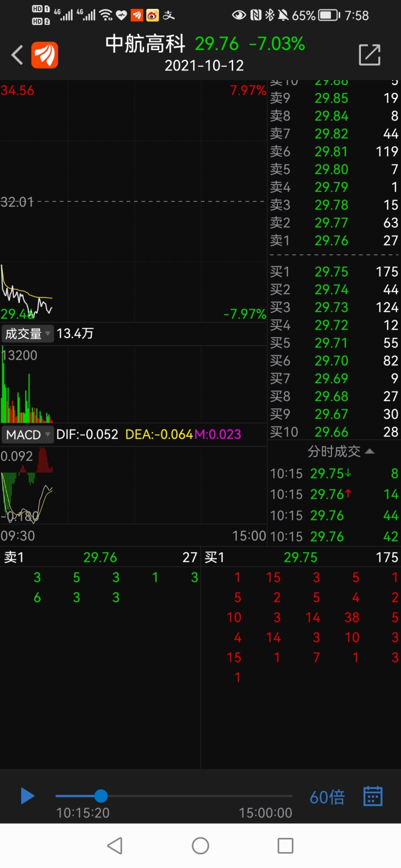Select the 买5 29.71 row

tap(334, 343)
